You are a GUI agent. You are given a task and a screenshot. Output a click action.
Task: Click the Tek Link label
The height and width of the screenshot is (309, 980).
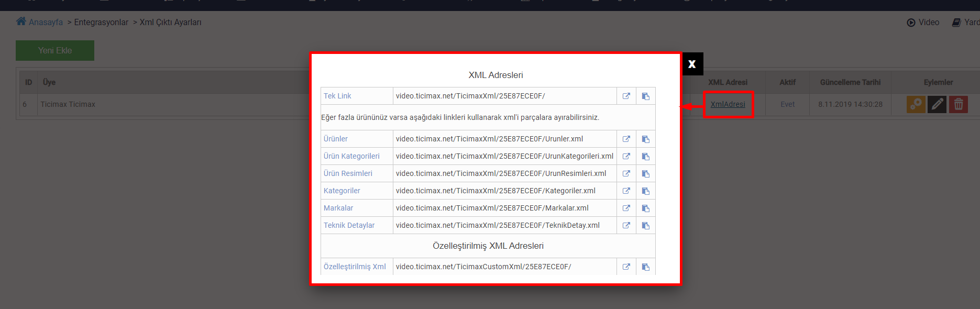click(337, 96)
